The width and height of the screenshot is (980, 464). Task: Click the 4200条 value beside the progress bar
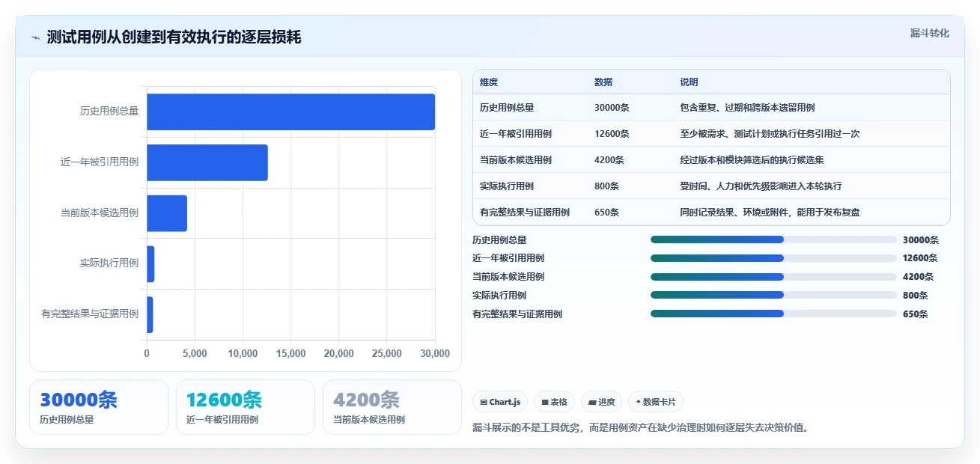click(918, 277)
